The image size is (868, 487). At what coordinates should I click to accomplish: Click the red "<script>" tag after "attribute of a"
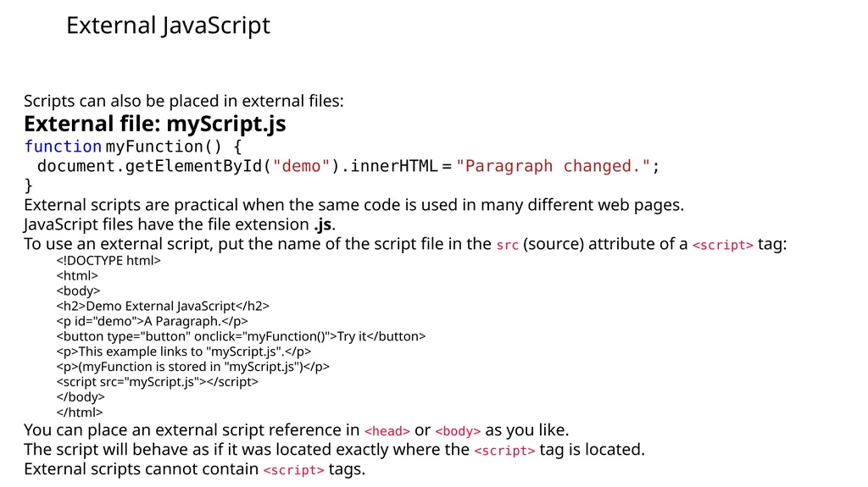click(722, 245)
